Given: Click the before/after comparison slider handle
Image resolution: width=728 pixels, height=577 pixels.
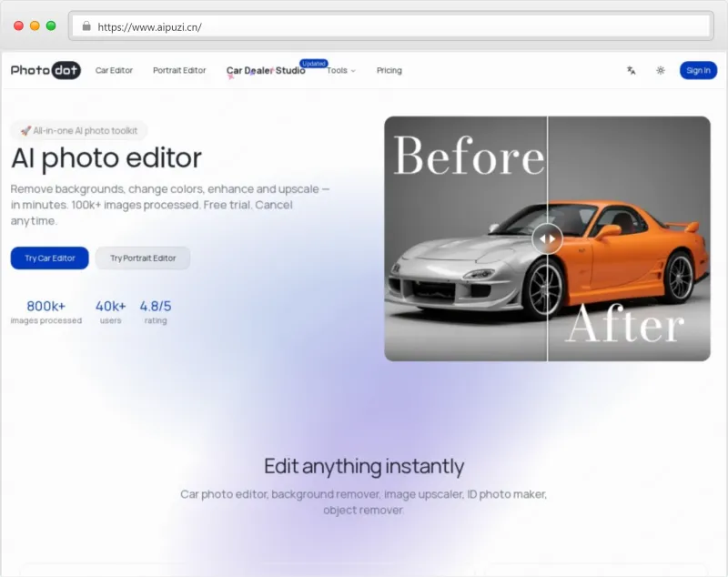Looking at the screenshot, I should [548, 238].
